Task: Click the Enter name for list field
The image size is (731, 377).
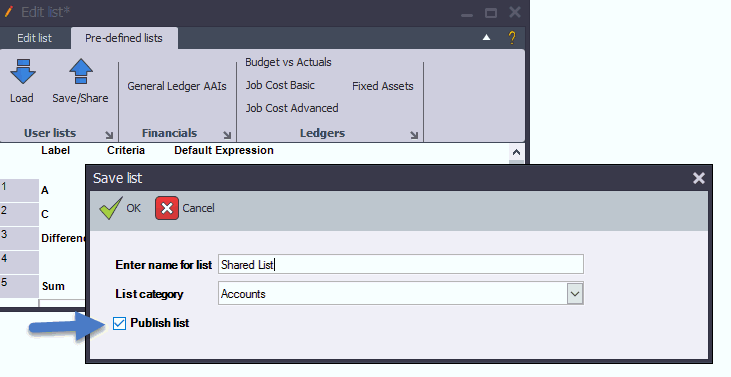Action: (400, 264)
